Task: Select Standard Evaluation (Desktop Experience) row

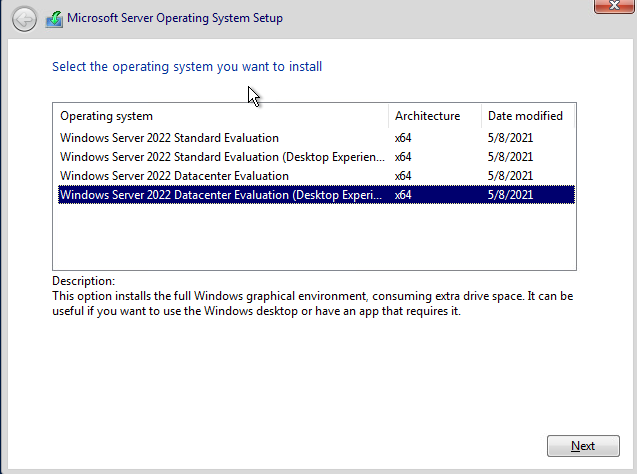Action: pyautogui.click(x=316, y=157)
